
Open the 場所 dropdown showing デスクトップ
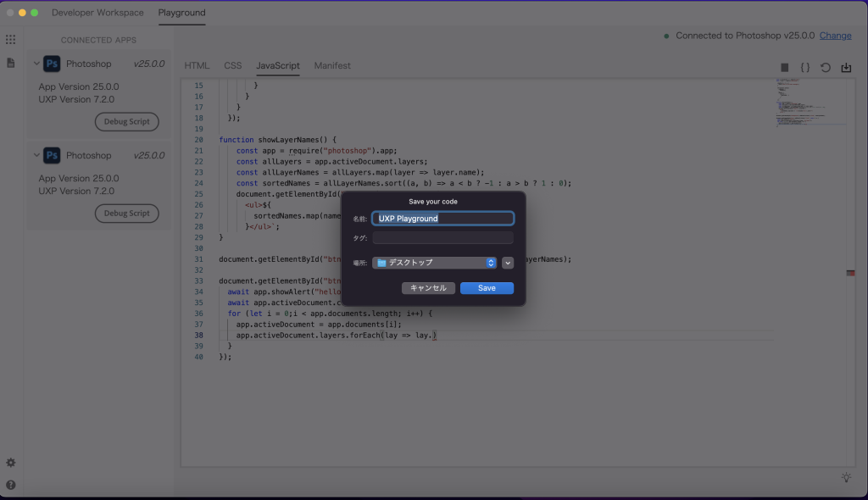pyautogui.click(x=435, y=263)
